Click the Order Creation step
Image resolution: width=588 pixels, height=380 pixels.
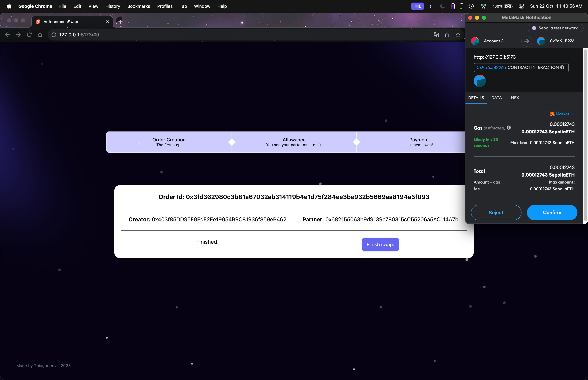(x=169, y=142)
